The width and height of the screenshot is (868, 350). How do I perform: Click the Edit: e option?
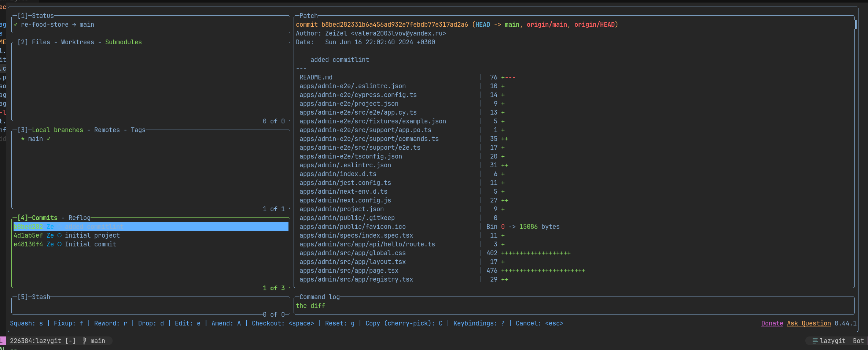(188, 323)
